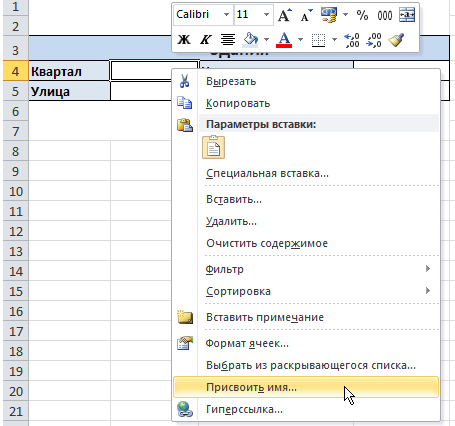Click the hyperlink globe icon
Viewport: 455px width, 426px height.
(x=185, y=409)
